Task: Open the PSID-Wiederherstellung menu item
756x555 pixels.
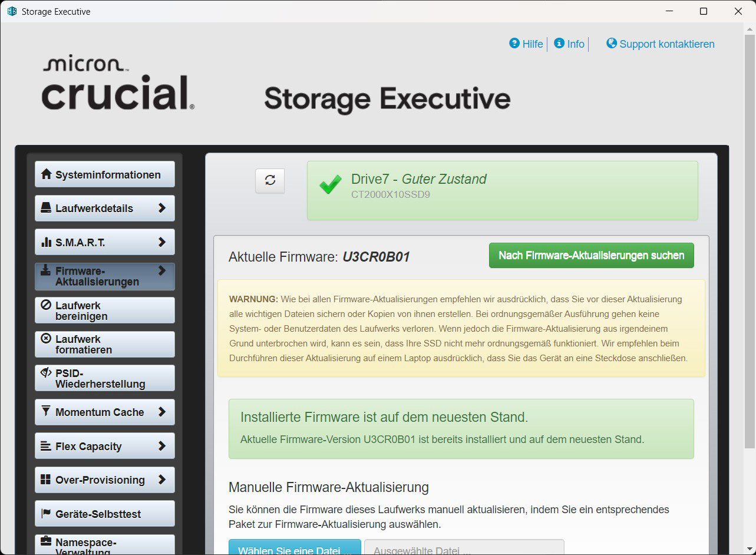Action: pyautogui.click(x=100, y=378)
